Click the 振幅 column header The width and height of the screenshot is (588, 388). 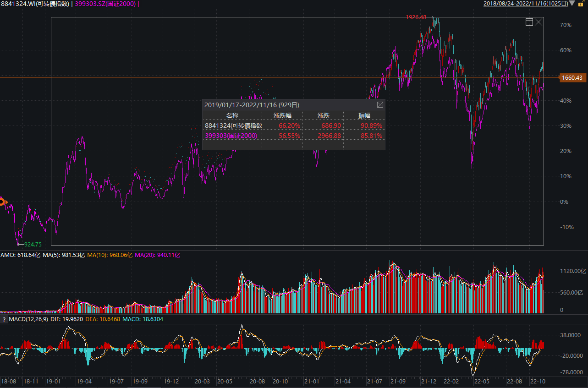pyautogui.click(x=364, y=115)
